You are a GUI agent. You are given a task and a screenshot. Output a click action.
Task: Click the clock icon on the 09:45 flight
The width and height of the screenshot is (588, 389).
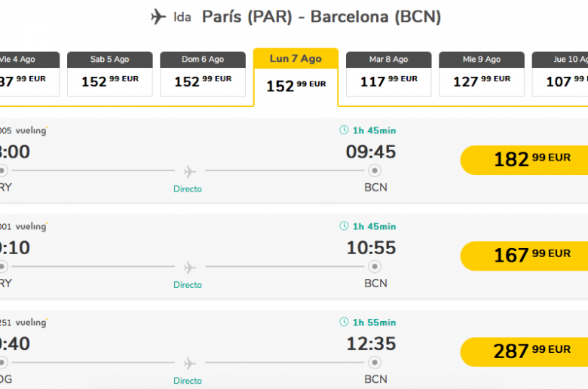point(344,130)
